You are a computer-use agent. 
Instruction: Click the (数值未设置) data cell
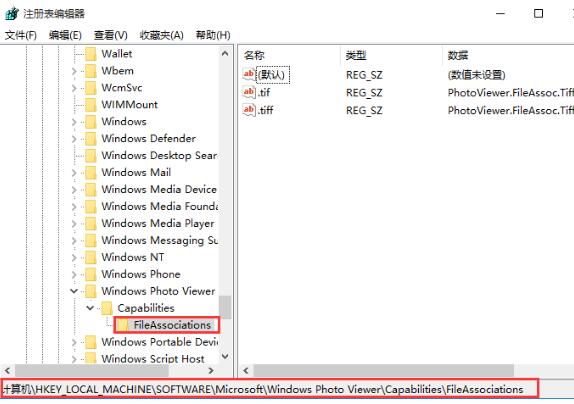pos(476,75)
